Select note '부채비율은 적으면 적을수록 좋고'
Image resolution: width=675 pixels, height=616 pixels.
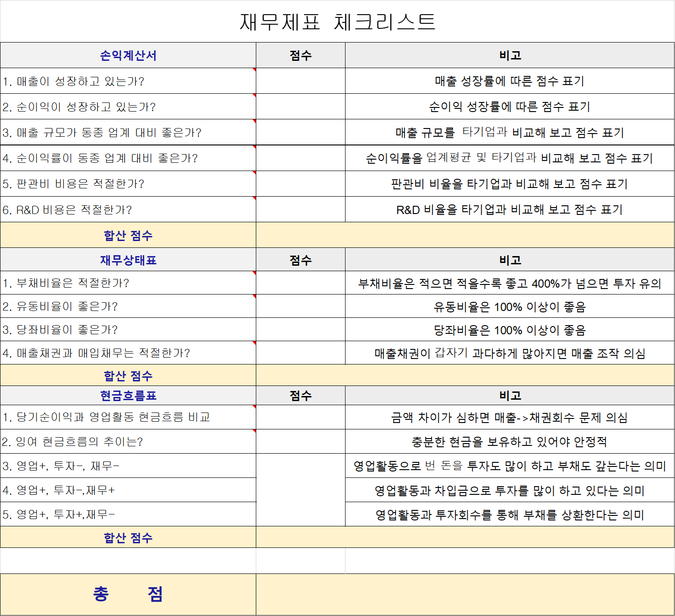point(510,283)
